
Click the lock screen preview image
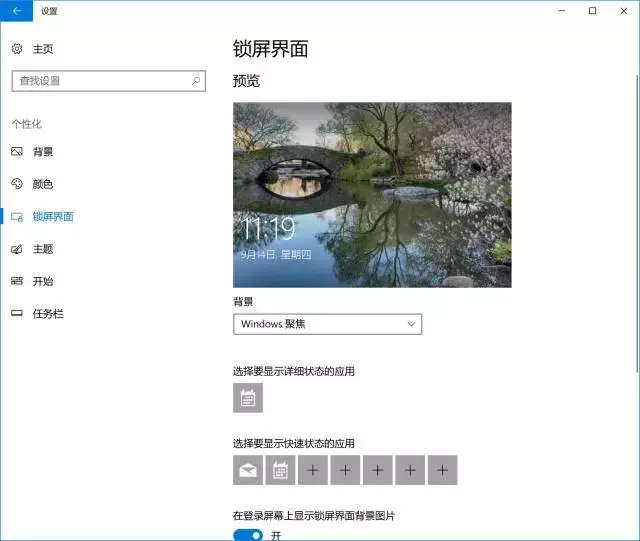tap(372, 195)
